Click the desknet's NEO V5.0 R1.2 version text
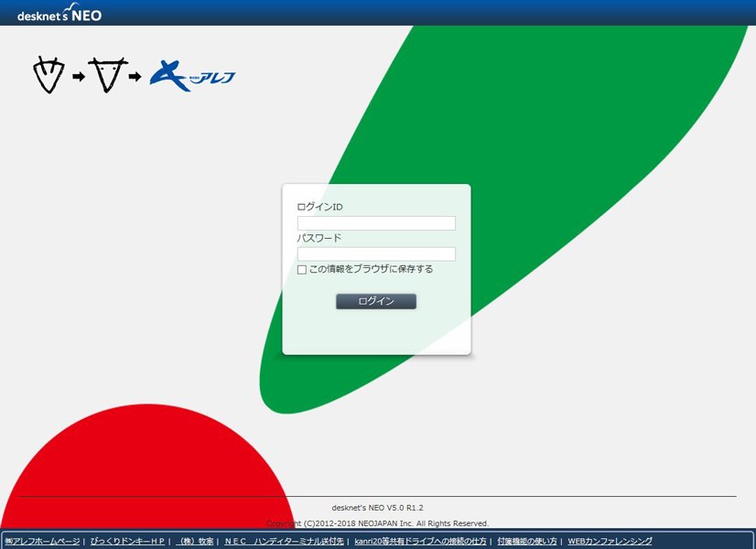The width and height of the screenshot is (756, 549). click(x=377, y=507)
